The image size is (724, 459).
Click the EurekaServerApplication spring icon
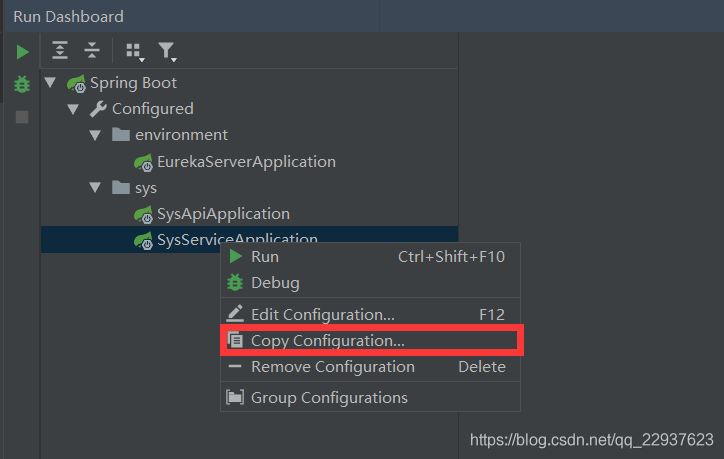[143, 163]
